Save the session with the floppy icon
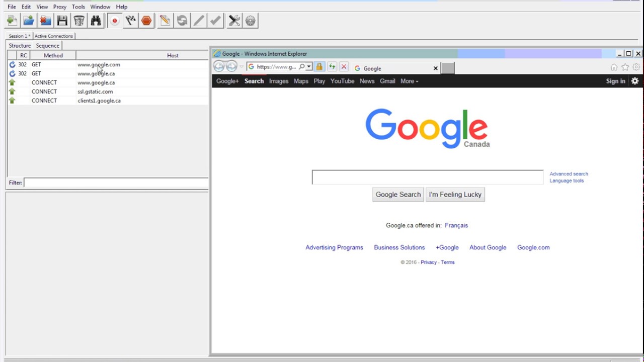 [62, 21]
